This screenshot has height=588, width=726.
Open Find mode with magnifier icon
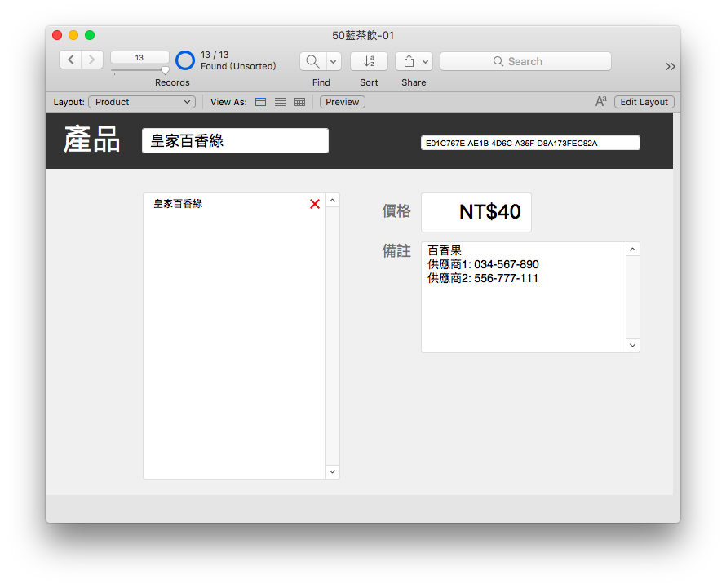point(313,61)
